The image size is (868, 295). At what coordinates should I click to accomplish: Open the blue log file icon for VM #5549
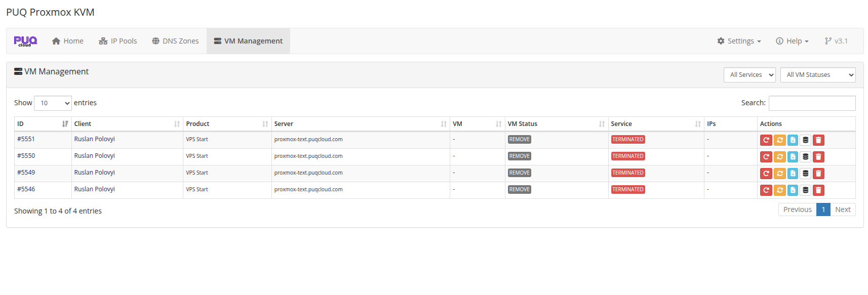(x=793, y=174)
